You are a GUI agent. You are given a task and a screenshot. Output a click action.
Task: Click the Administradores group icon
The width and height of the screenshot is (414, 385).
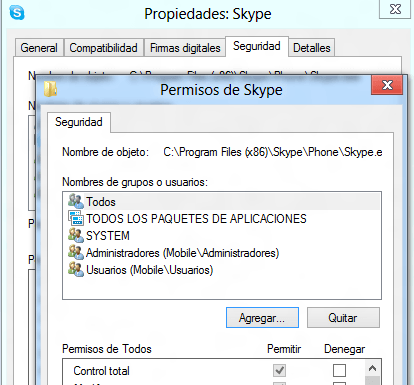[x=76, y=252]
